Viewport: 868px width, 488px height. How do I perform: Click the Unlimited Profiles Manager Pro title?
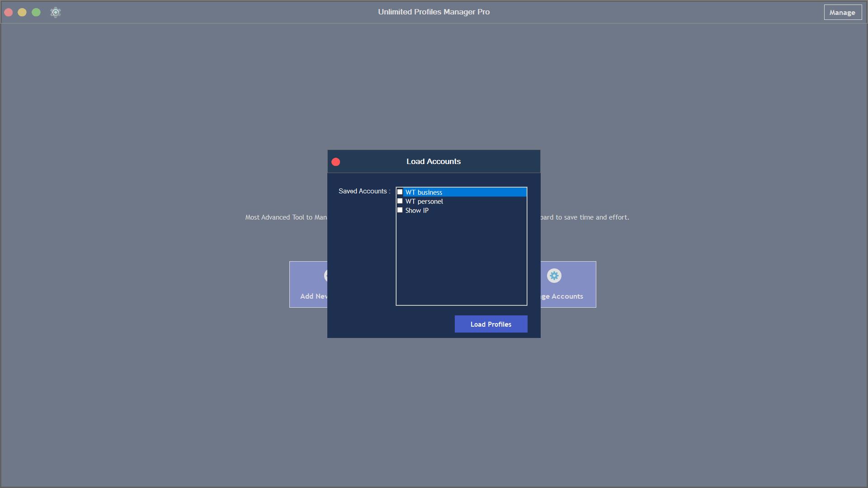[x=434, y=12]
